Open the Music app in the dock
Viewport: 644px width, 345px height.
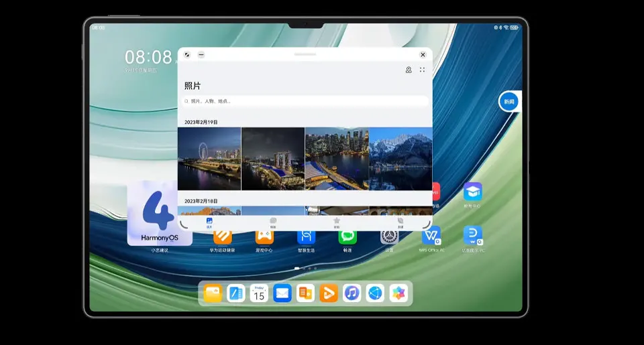click(352, 293)
